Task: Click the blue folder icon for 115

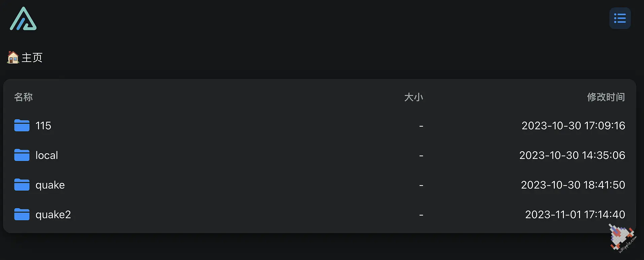Action: pos(22,125)
